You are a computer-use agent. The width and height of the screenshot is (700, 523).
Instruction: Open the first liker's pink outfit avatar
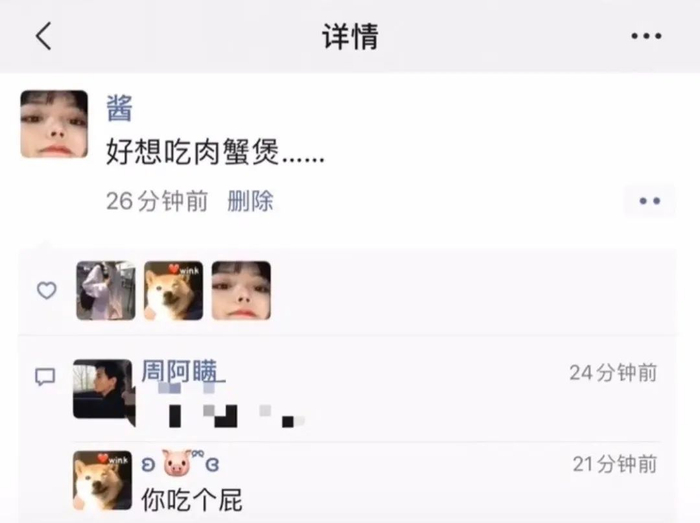106,291
